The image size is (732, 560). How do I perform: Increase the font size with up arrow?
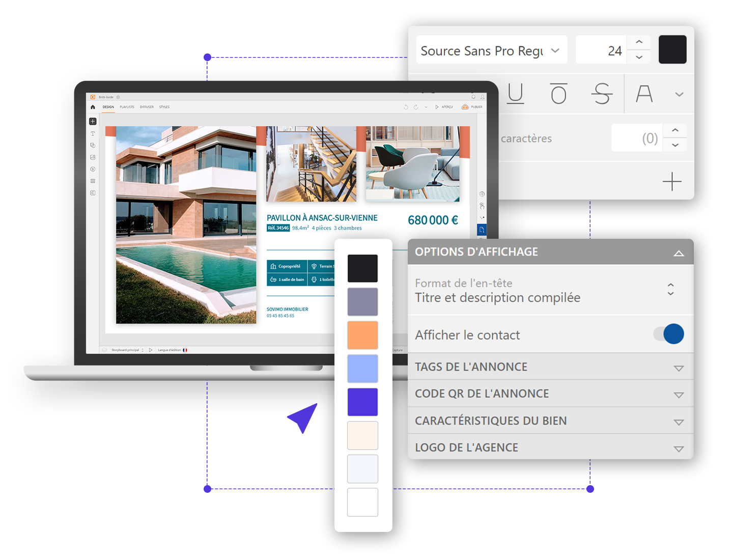coord(639,42)
